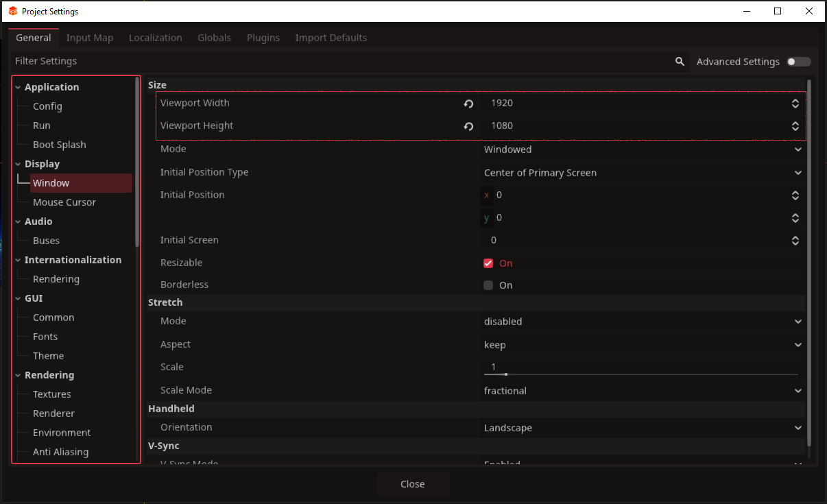Click the Stretch section header
Viewport: 827px width, 504px height.
[x=476, y=302]
